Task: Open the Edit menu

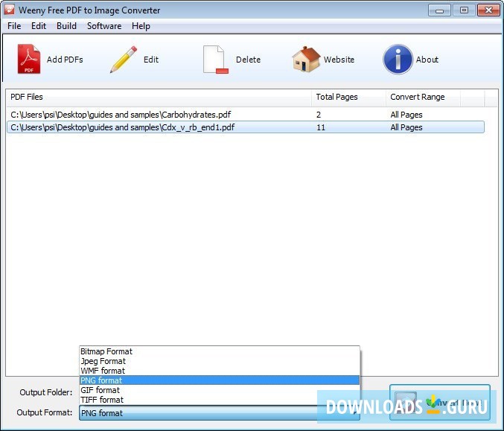Action: pyautogui.click(x=39, y=26)
